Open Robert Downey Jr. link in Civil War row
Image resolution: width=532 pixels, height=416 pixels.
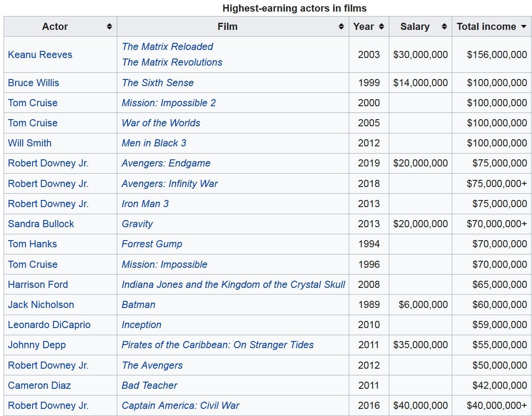pos(48,405)
